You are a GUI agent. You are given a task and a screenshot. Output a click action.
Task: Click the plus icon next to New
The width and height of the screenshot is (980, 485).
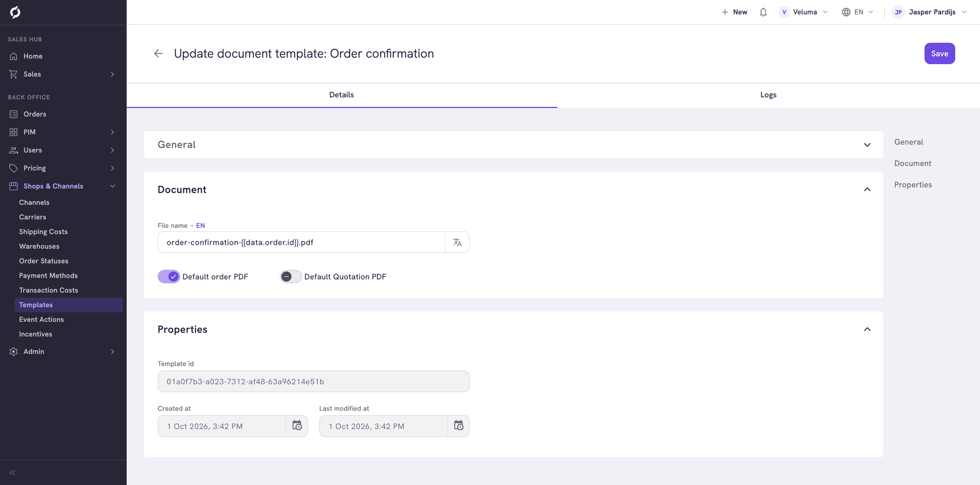coord(725,12)
